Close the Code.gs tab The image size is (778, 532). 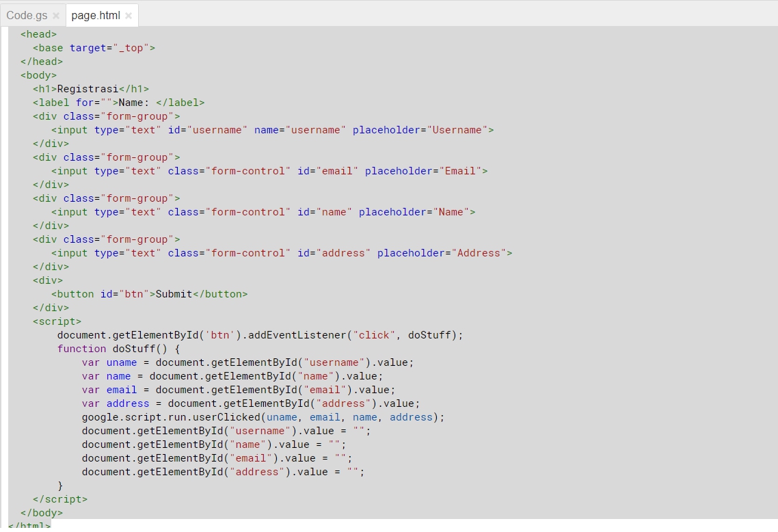(56, 16)
